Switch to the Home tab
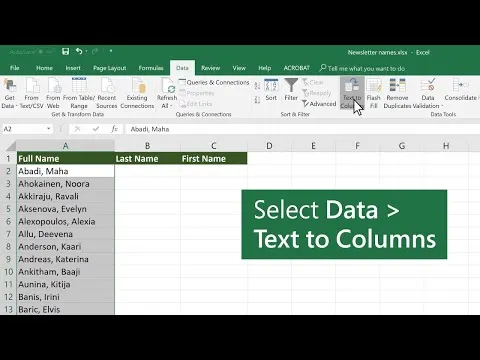480x360 pixels. 44,68
